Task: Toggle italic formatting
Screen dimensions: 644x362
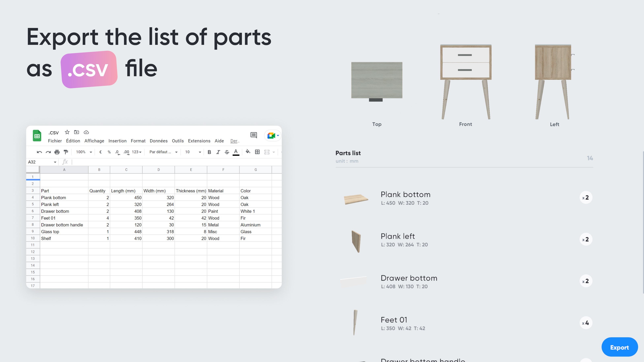Action: tap(218, 152)
